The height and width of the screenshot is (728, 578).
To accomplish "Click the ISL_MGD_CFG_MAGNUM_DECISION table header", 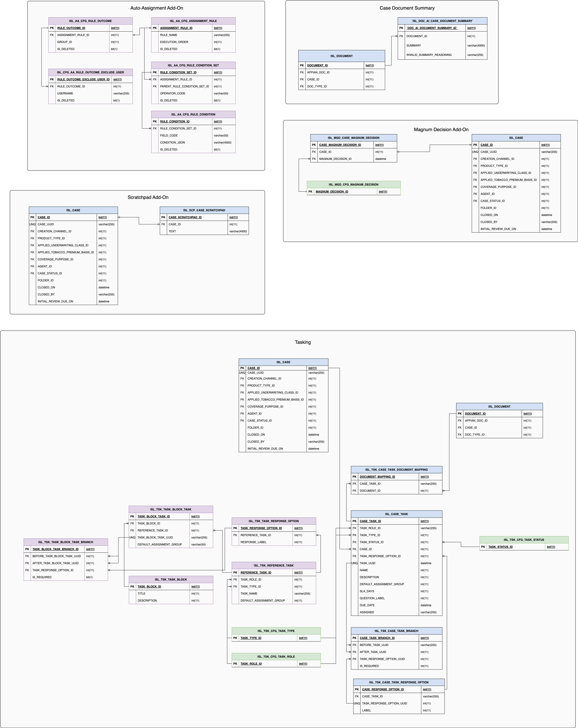I will point(354,185).
